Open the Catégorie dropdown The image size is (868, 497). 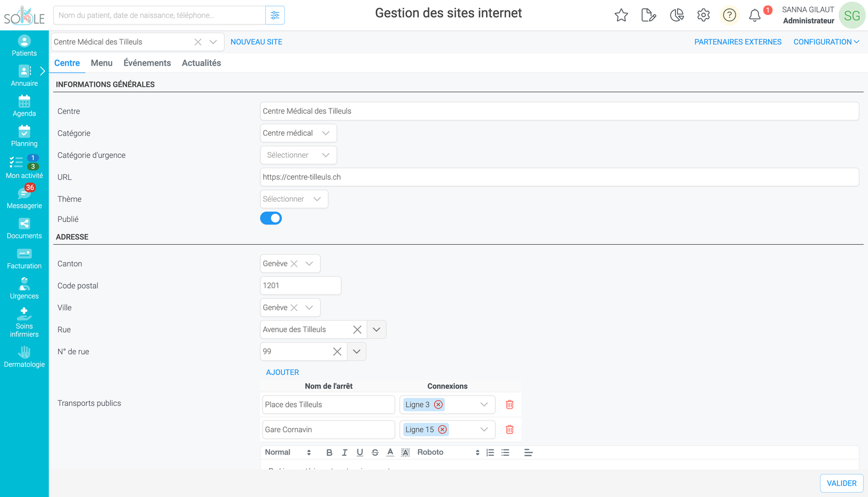tap(298, 133)
